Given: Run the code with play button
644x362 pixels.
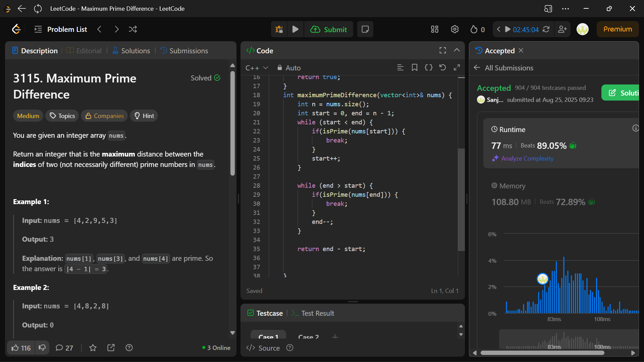Looking at the screenshot, I should (x=295, y=29).
